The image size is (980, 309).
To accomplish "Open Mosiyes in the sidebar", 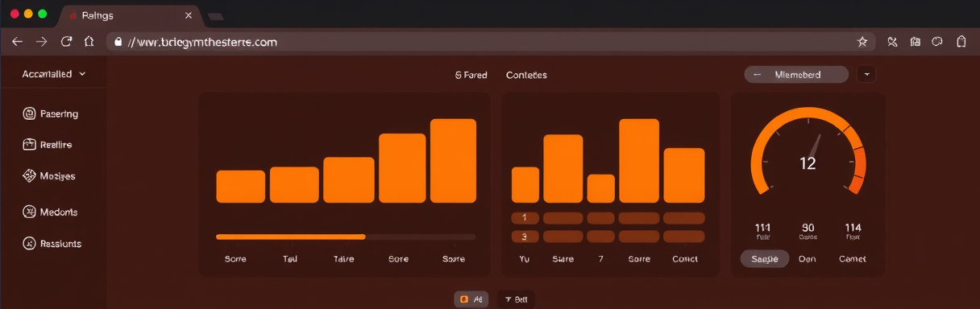I will [x=49, y=175].
